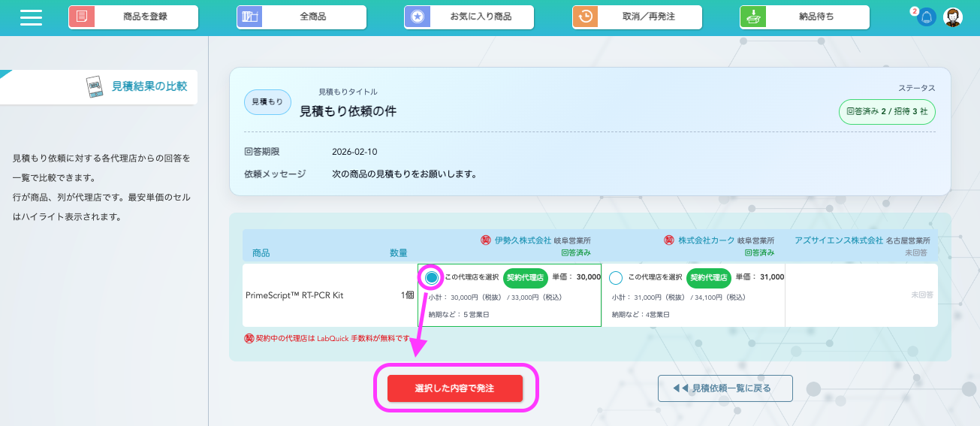Select the 伊勢久株式会社 dealer radio button

[x=432, y=278]
